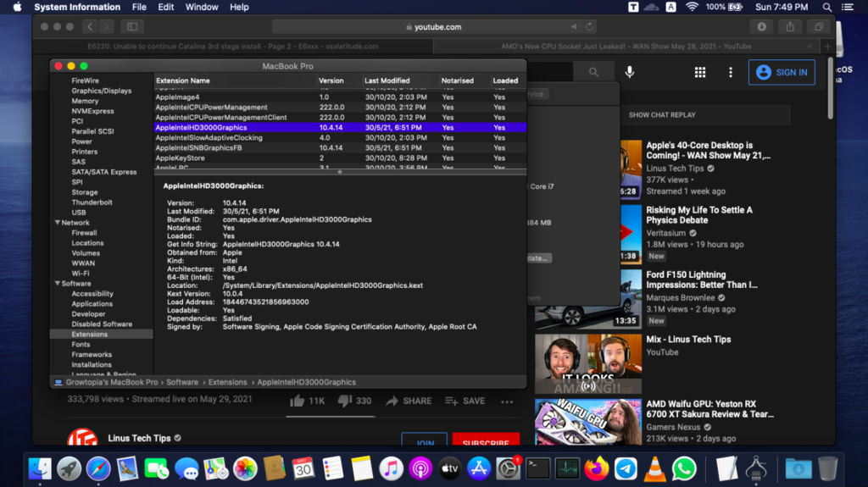
Task: Open VLC from the dock
Action: click(654, 468)
